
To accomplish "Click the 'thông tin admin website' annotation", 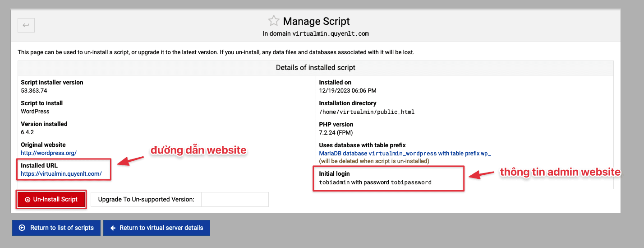I will (560, 172).
